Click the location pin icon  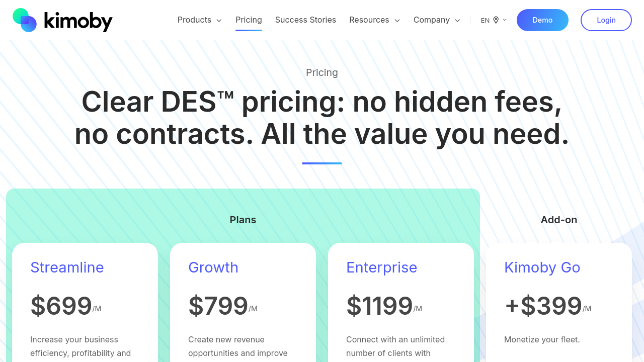[496, 20]
